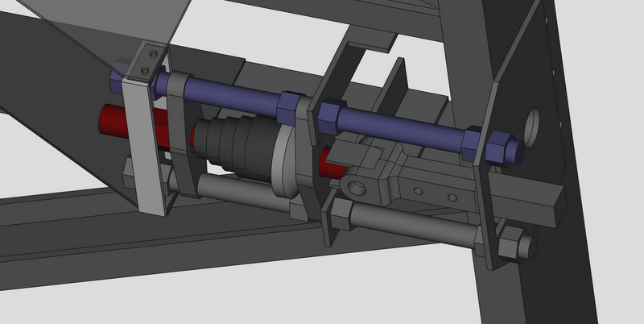Viewport: 644px width, 324px height.
Task: Click the rightmost small hole on the clevis body
Action: [x=452, y=197]
